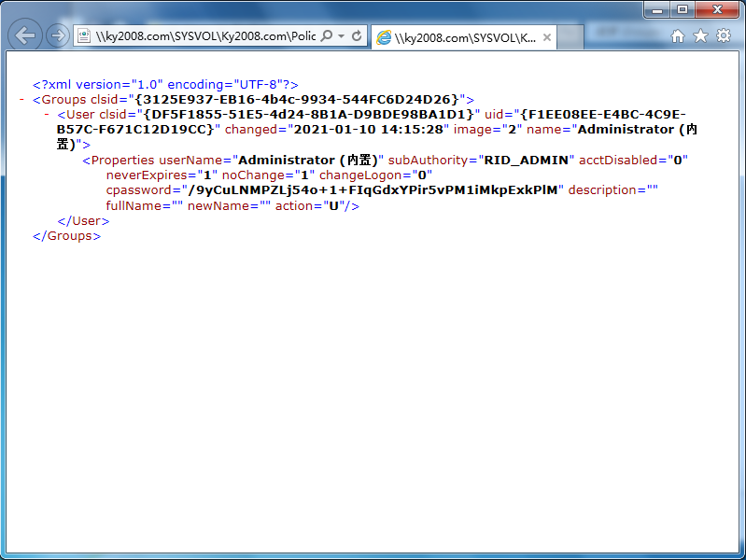Click the closing </User> tag
Viewport: 746px width, 560px height.
click(83, 221)
